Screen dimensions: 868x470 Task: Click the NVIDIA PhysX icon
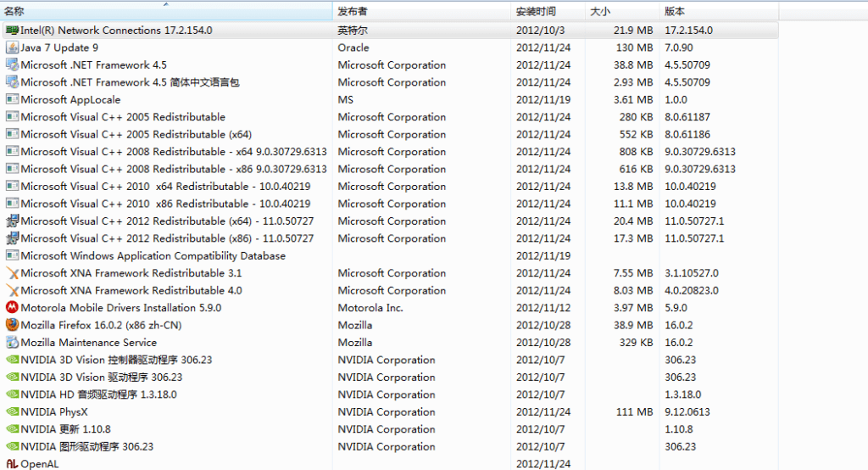pos(12,412)
